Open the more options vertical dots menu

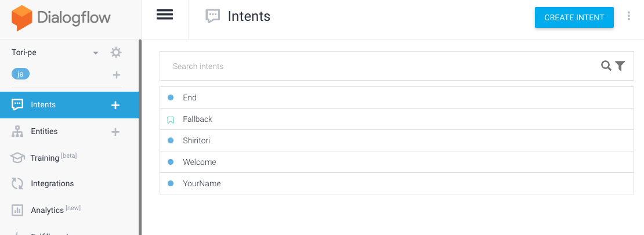(628, 16)
